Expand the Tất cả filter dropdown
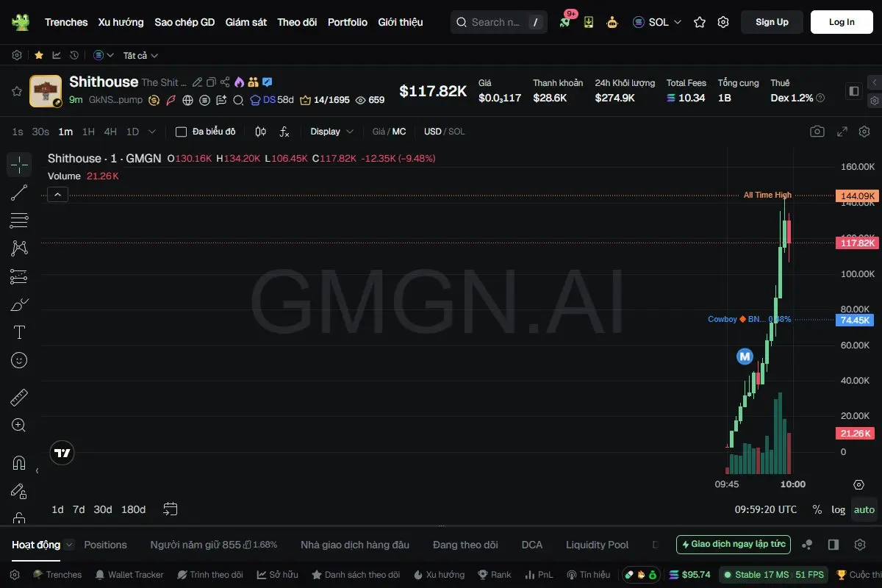Viewport: 882px width, 588px height. (140, 55)
